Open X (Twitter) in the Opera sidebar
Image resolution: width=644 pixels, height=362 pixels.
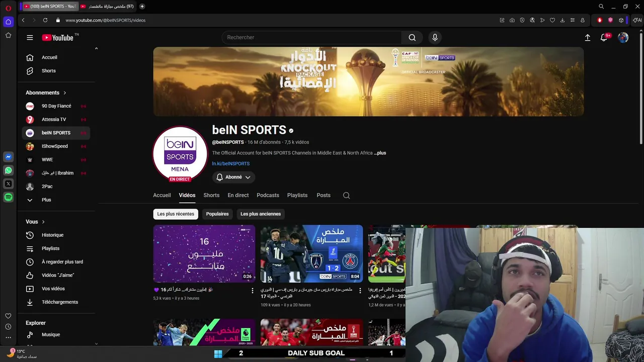8,184
